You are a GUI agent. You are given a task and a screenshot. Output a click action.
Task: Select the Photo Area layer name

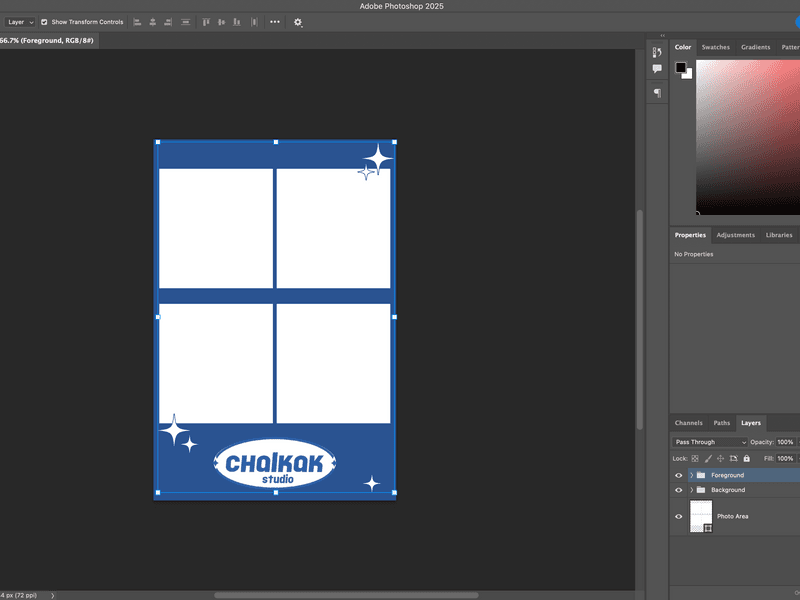coord(732,516)
